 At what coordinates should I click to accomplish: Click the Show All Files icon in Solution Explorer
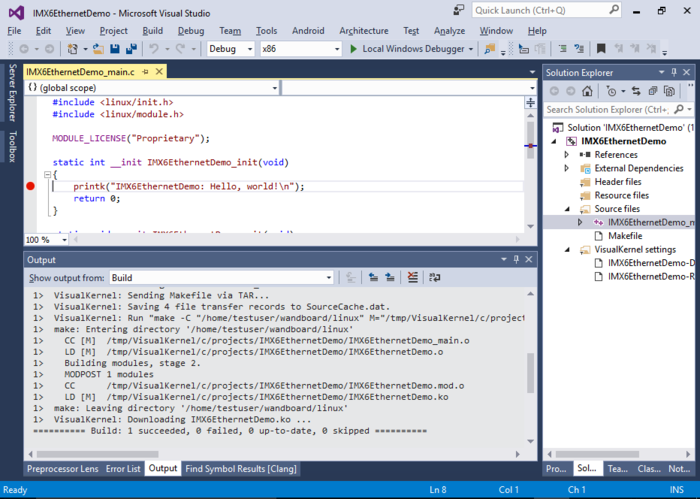[x=669, y=91]
